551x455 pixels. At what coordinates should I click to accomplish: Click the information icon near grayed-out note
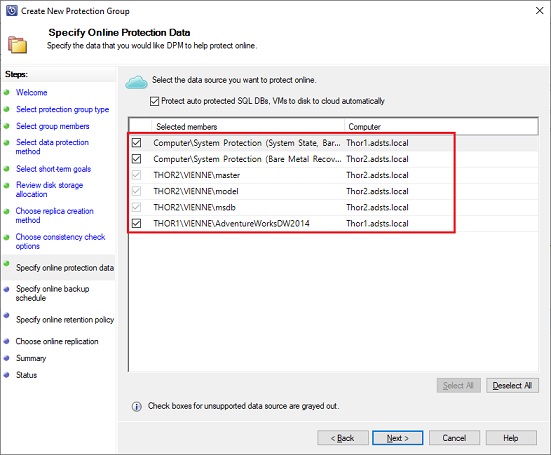pos(137,407)
